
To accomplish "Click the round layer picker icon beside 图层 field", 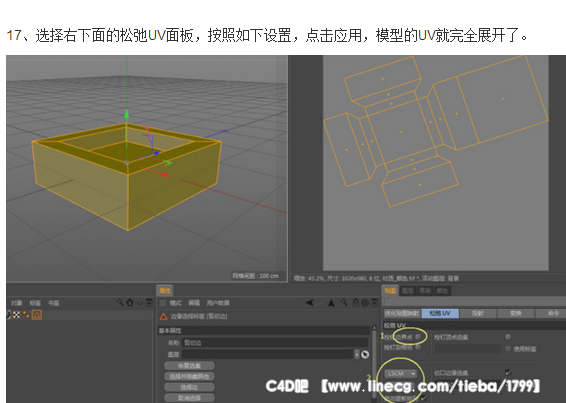I will tap(365, 354).
